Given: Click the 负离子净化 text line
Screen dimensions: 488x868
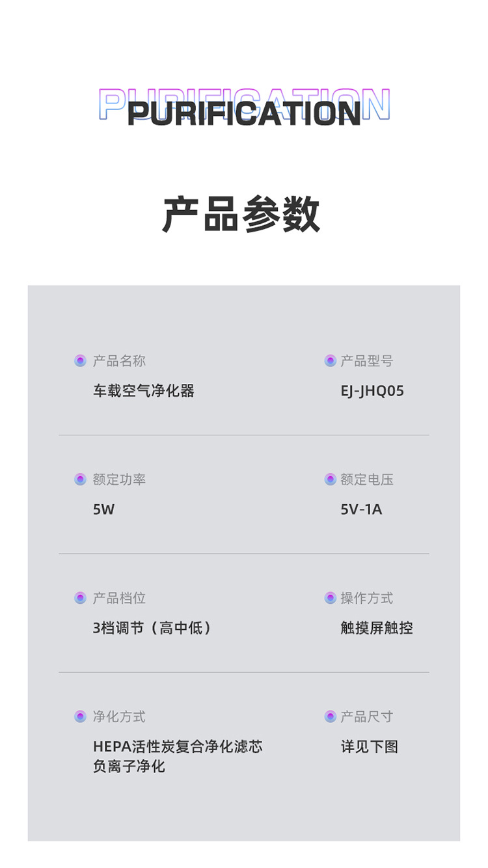Looking at the screenshot, I should [129, 766].
